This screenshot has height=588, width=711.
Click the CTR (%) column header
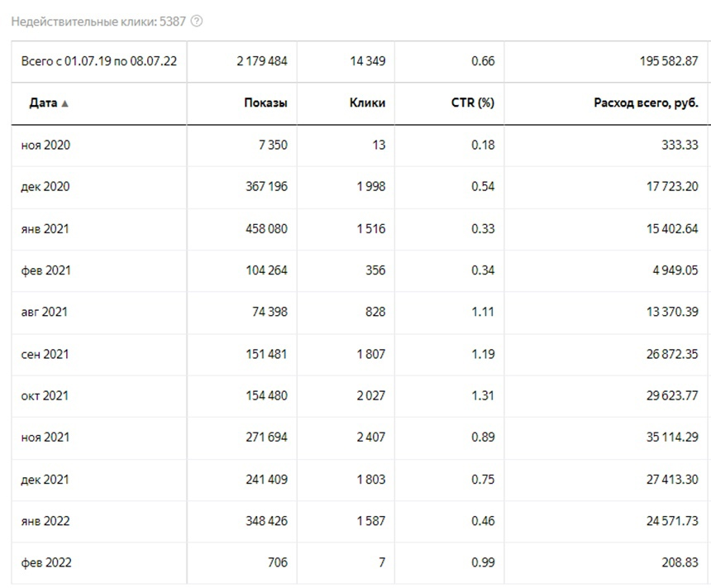(473, 103)
